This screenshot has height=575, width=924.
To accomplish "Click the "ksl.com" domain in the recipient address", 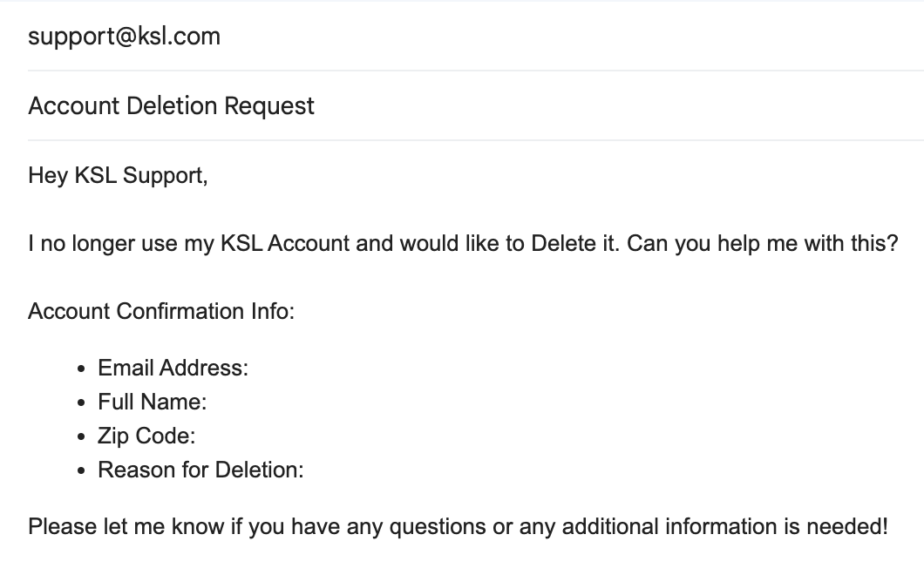I will point(180,37).
